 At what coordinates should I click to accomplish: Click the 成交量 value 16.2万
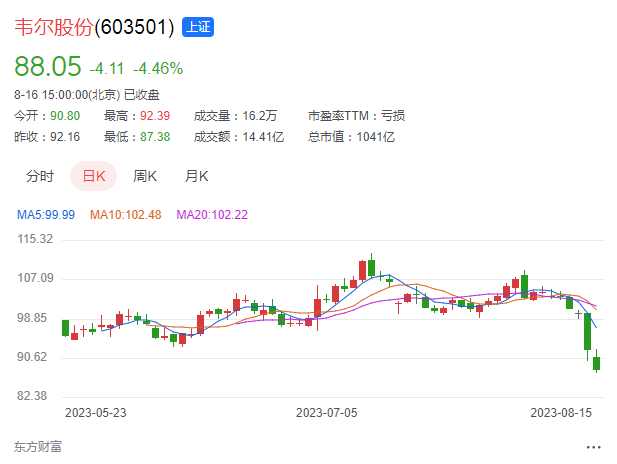click(x=260, y=116)
